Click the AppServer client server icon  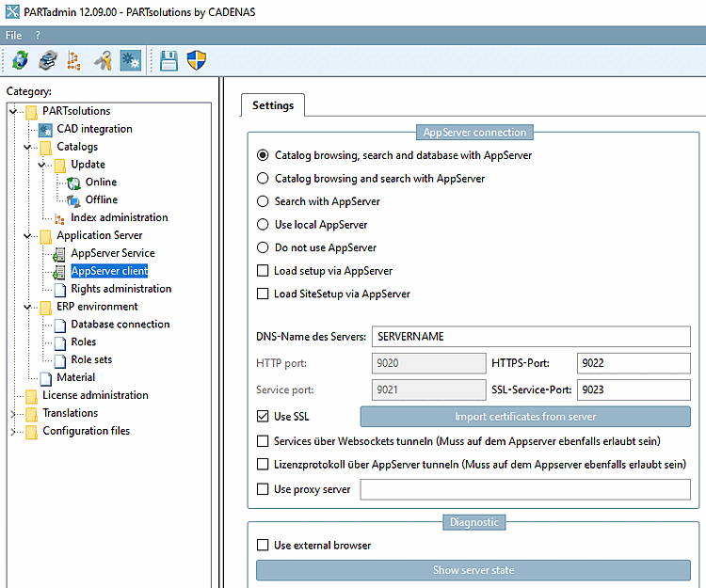[x=59, y=272]
